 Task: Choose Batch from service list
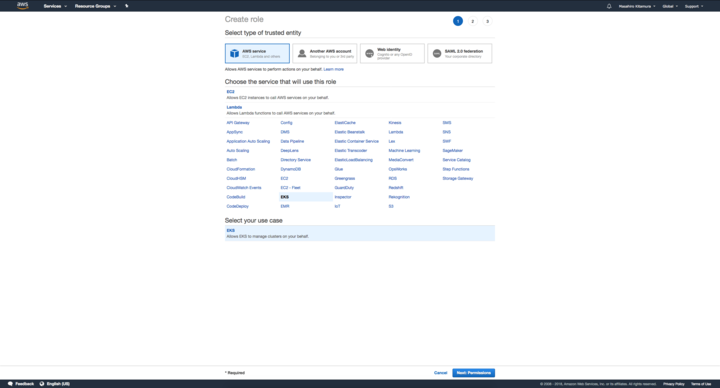[231, 160]
